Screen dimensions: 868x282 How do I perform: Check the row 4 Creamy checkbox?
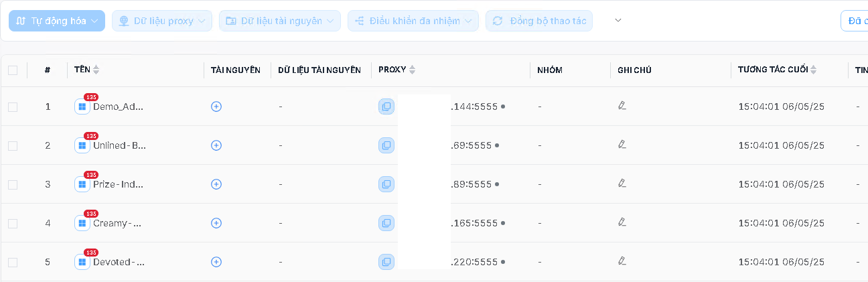coord(13,223)
